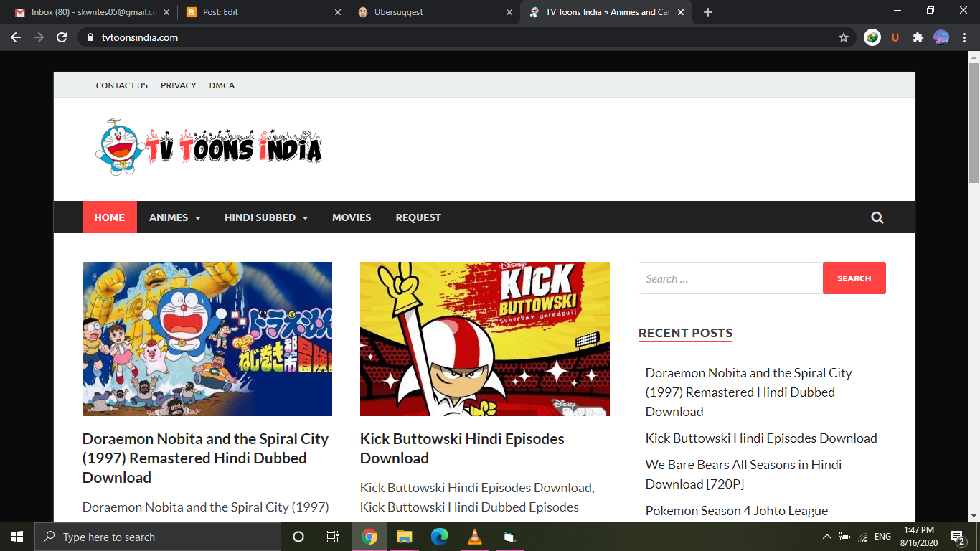Close the Inbox Gmail tab
The width and height of the screenshot is (980, 551).
pos(167,12)
